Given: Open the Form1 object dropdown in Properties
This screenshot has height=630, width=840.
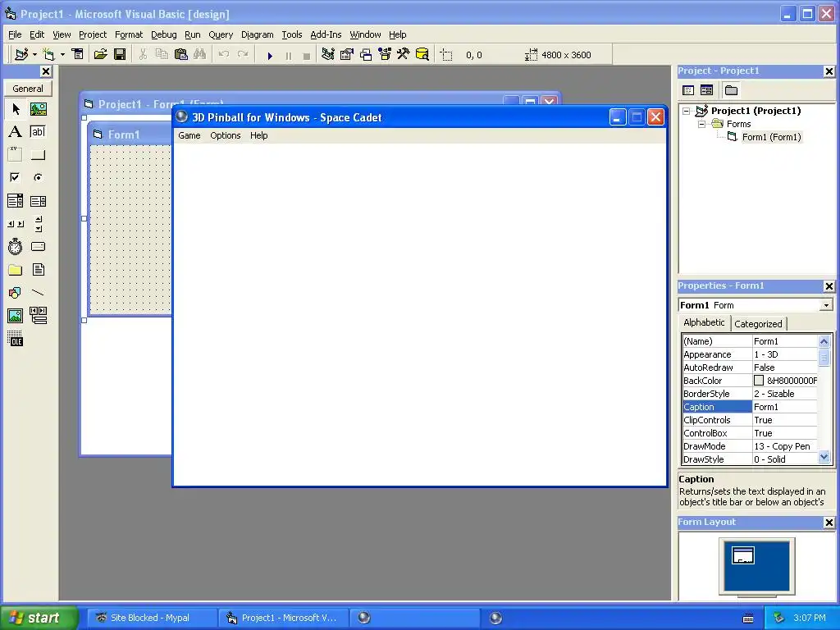Looking at the screenshot, I should tap(826, 305).
